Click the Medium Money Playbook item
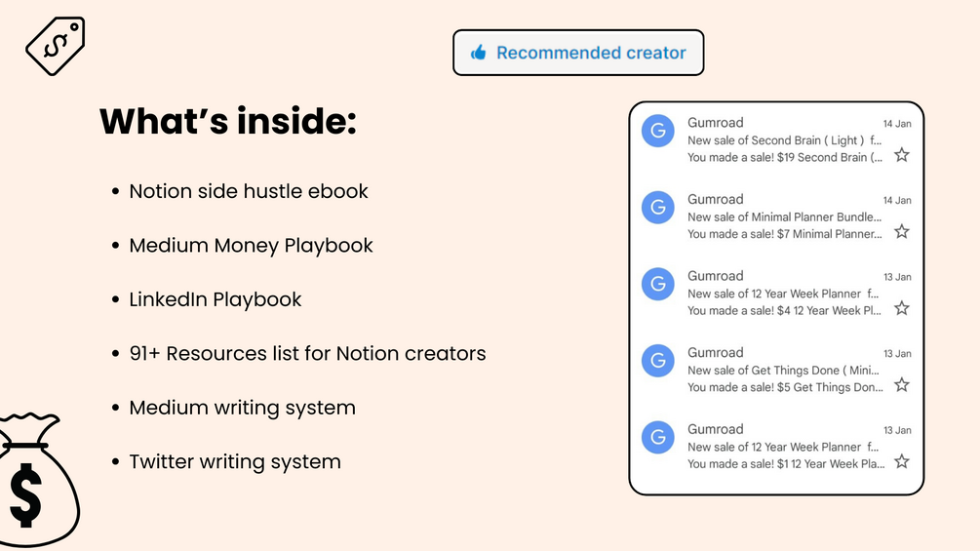Viewport: 980px width, 551px height. (x=251, y=246)
